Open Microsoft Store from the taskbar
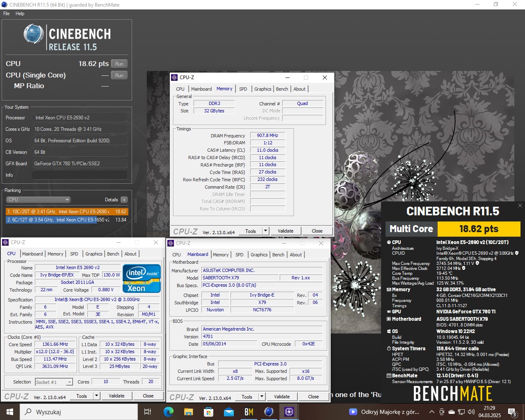 point(208,412)
